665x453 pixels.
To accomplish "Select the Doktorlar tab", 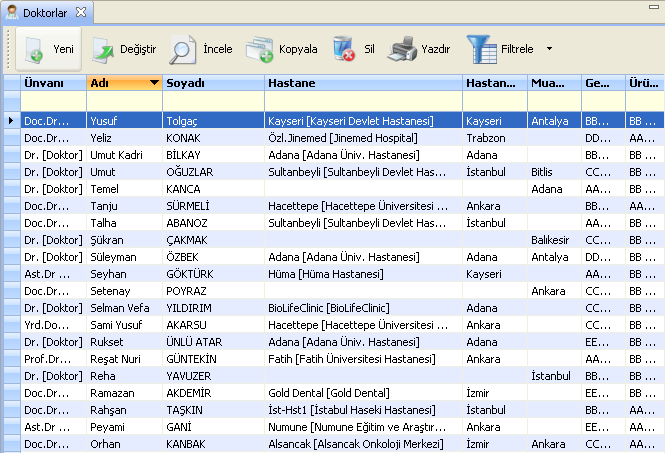I will tap(48, 12).
